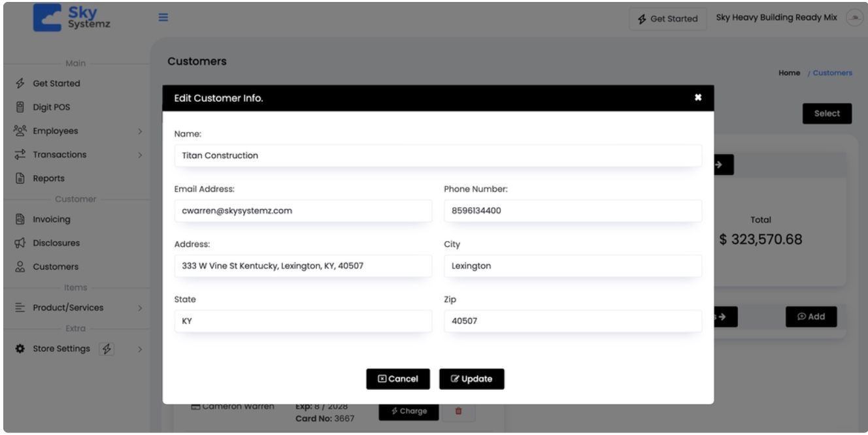Click the Invoicing sidebar icon
Image resolution: width=868 pixels, height=435 pixels.
(x=20, y=219)
